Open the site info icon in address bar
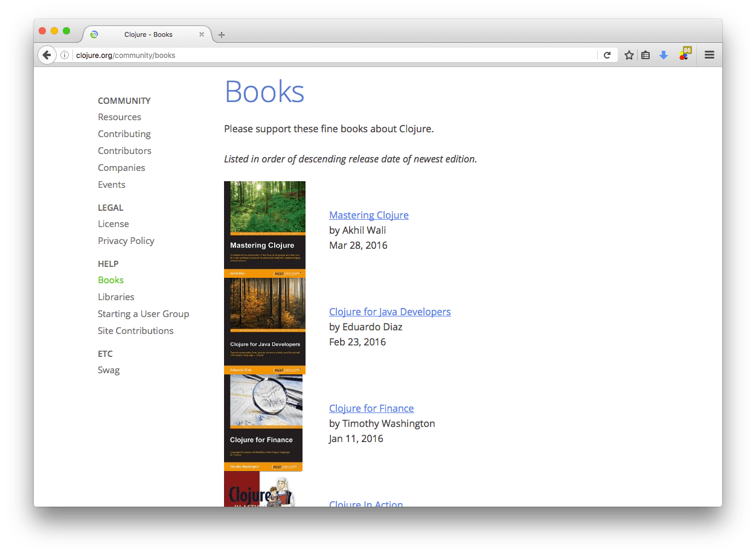 point(65,55)
